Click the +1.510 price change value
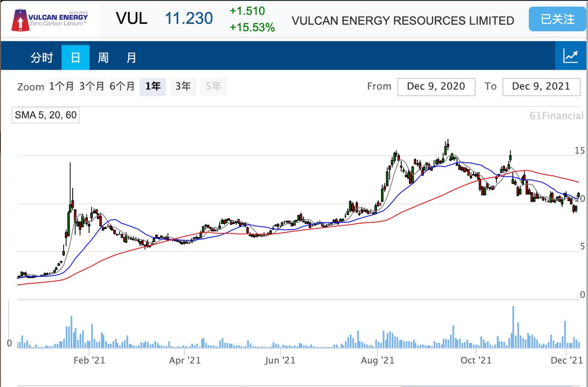This screenshot has width=588, height=387. [x=247, y=11]
